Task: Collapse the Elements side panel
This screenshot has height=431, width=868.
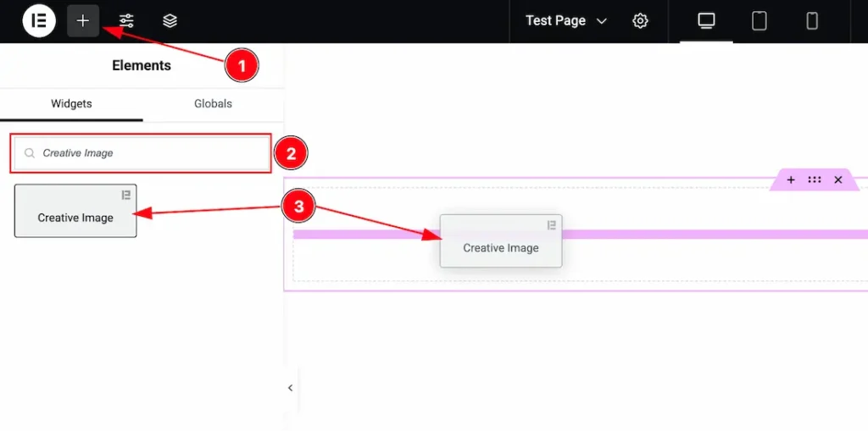Action: (x=290, y=388)
